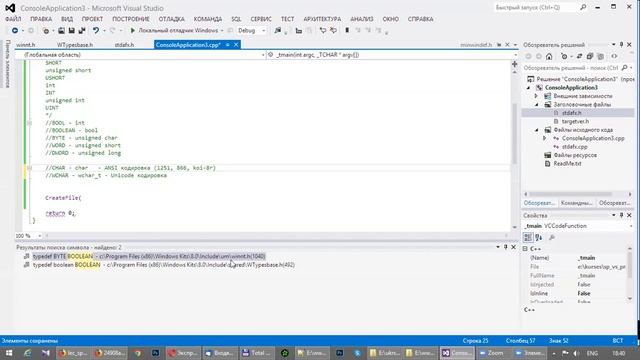The height and width of the screenshot is (360, 640).
Task: Open the debugger target dropdown arrow
Action: pos(222,31)
